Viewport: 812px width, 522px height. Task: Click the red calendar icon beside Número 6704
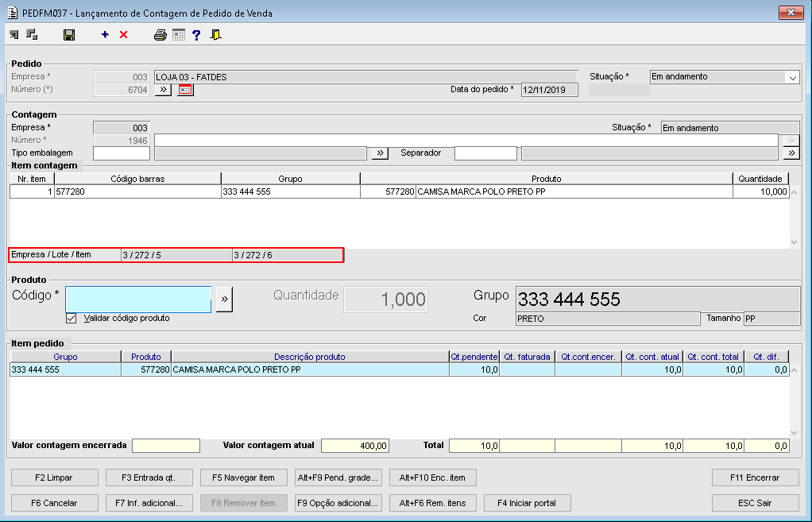tap(185, 90)
